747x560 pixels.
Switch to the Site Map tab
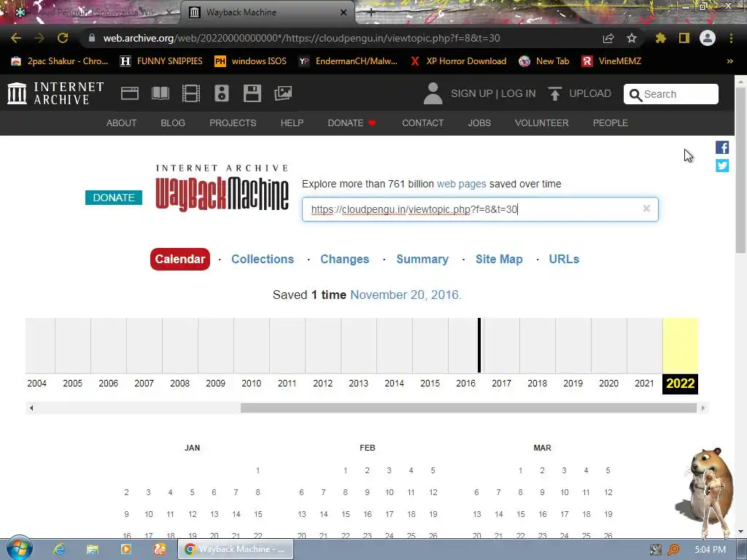tap(499, 259)
